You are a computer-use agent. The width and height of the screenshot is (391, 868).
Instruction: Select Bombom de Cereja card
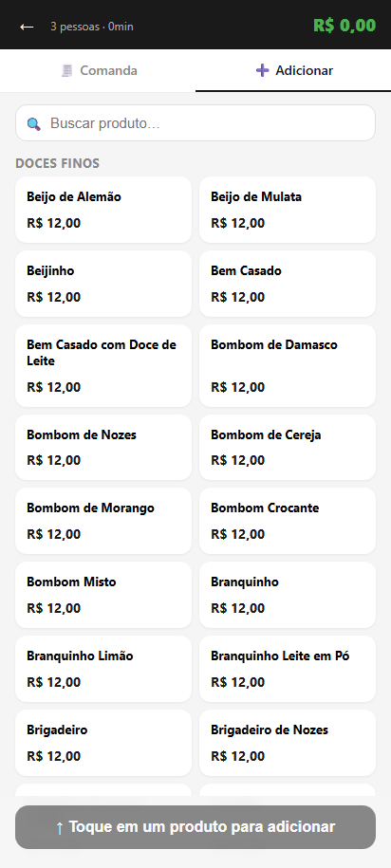(x=288, y=448)
